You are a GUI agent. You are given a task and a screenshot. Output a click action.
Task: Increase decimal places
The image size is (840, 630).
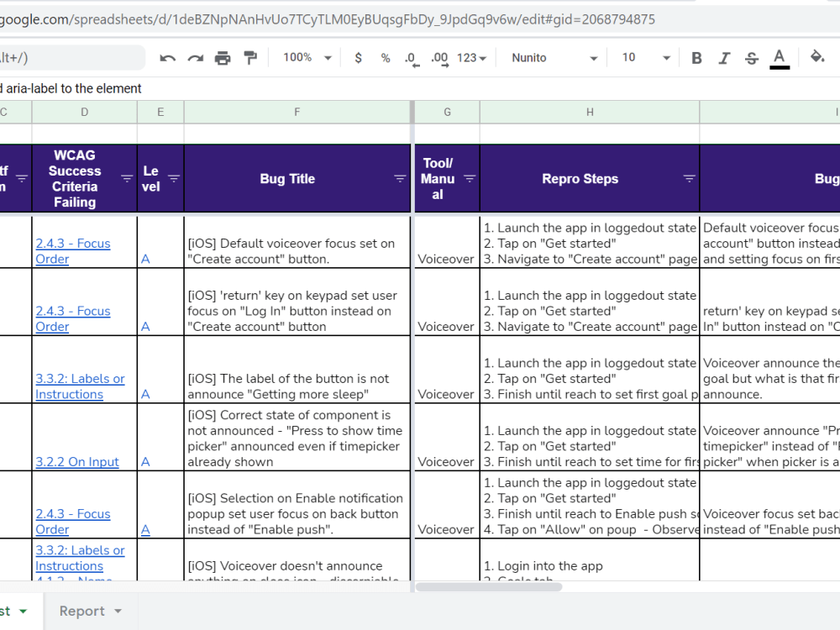click(x=439, y=59)
